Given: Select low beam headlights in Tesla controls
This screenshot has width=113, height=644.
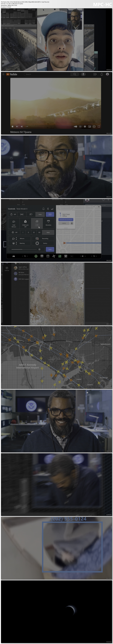Looking at the screenshot, I should [31, 214].
